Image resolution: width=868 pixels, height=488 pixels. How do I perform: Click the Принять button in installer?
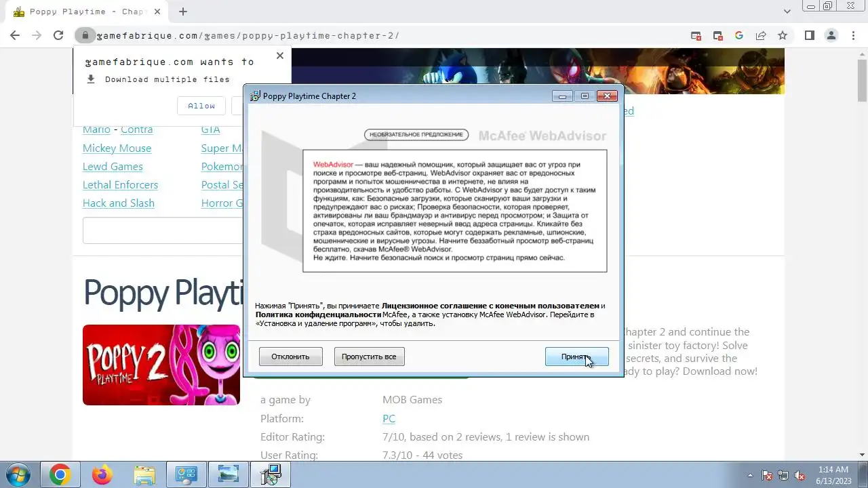click(x=576, y=357)
